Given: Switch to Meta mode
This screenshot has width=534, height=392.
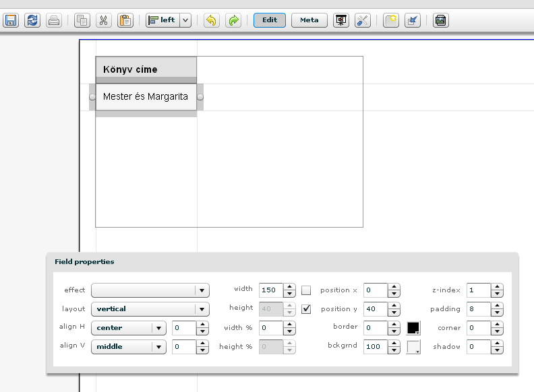Looking at the screenshot, I should coord(309,20).
